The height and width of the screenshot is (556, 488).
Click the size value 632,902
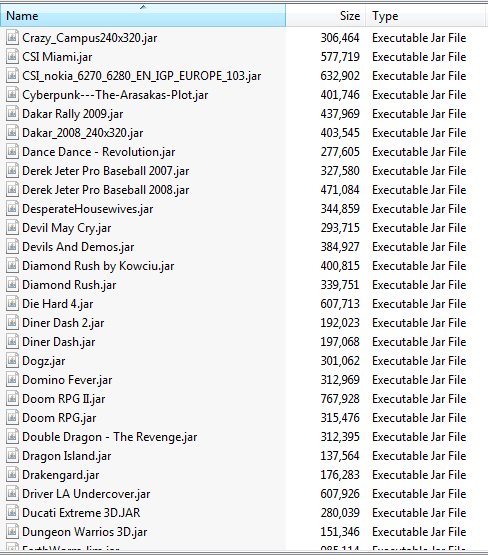[x=340, y=76]
